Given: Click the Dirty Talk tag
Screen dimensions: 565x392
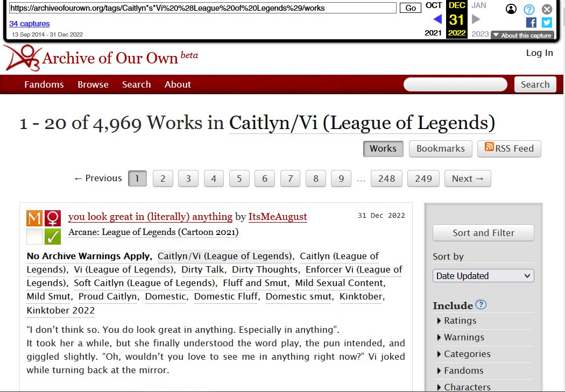Looking at the screenshot, I should (x=203, y=269).
